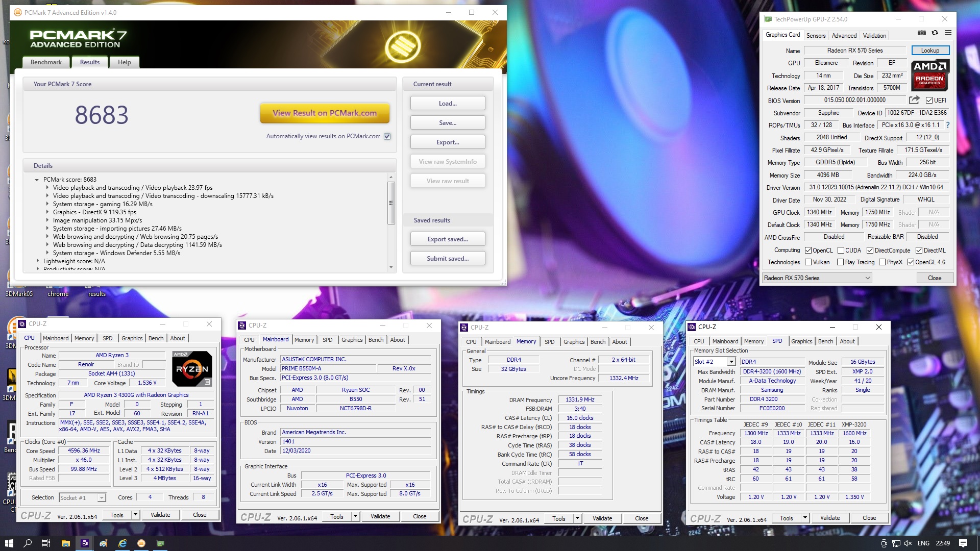Click the Submit saved... button
Viewport: 980px width, 551px height.
448,259
